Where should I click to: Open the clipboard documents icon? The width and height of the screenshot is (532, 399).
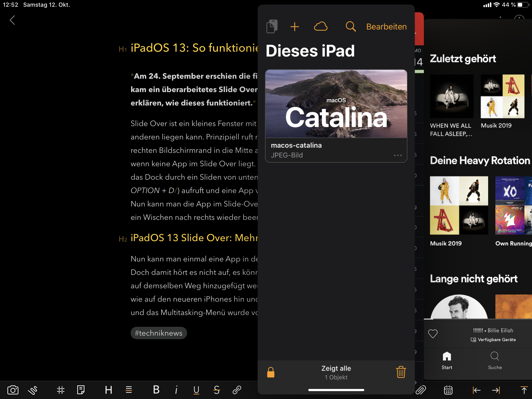[x=272, y=27]
